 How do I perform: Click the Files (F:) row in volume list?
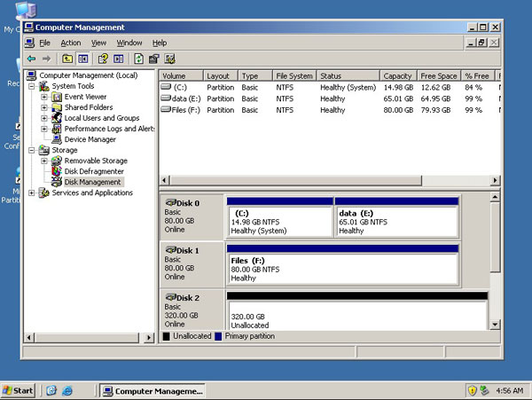(x=329, y=110)
